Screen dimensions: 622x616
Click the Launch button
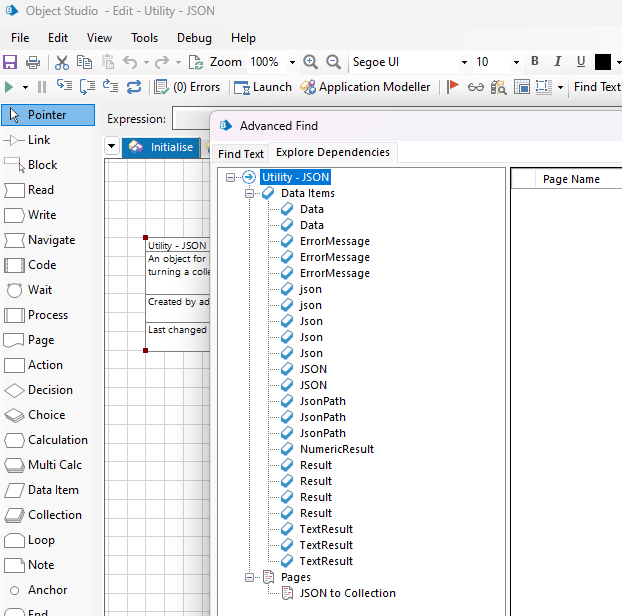[263, 87]
